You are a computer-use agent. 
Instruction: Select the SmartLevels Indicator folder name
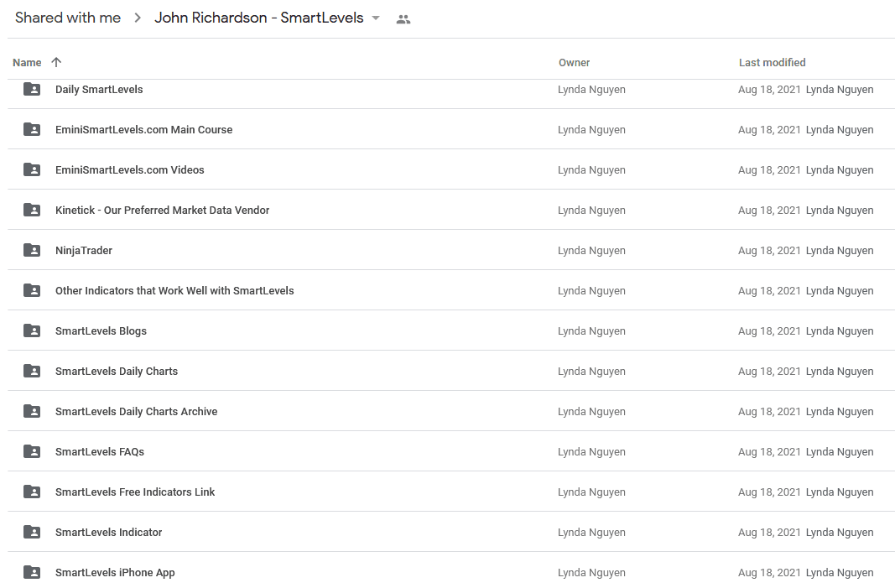tap(108, 532)
